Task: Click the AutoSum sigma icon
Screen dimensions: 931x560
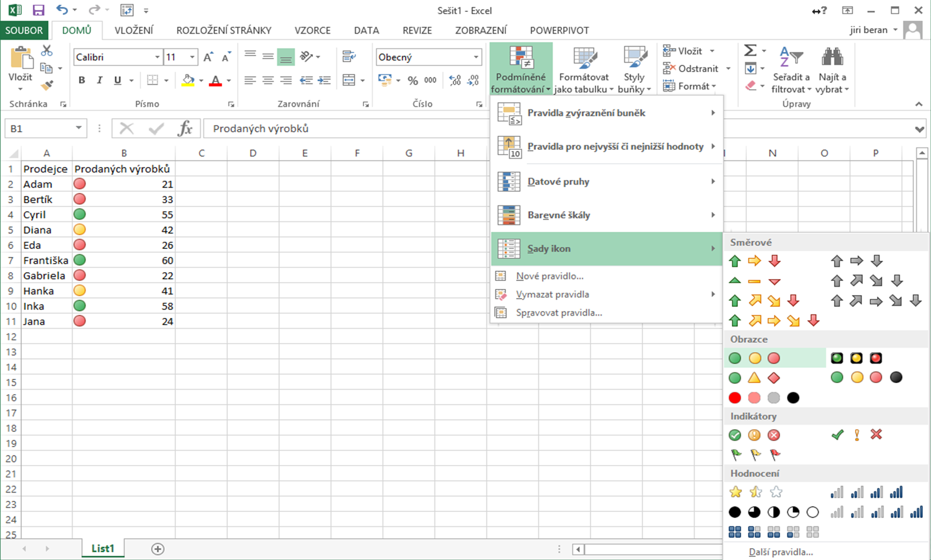Action: 750,50
